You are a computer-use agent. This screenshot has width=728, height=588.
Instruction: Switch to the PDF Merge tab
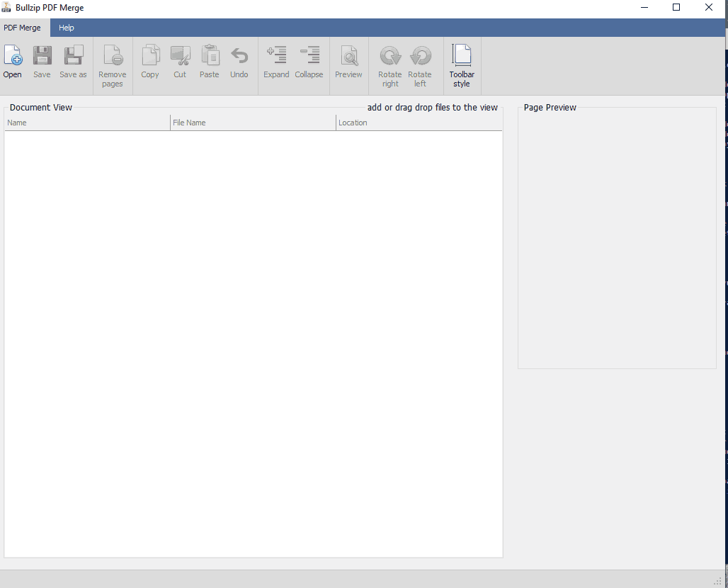coord(22,28)
